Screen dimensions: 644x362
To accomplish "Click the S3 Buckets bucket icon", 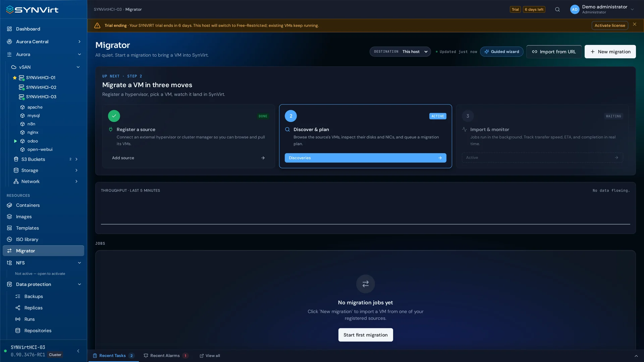I will [x=16, y=159].
